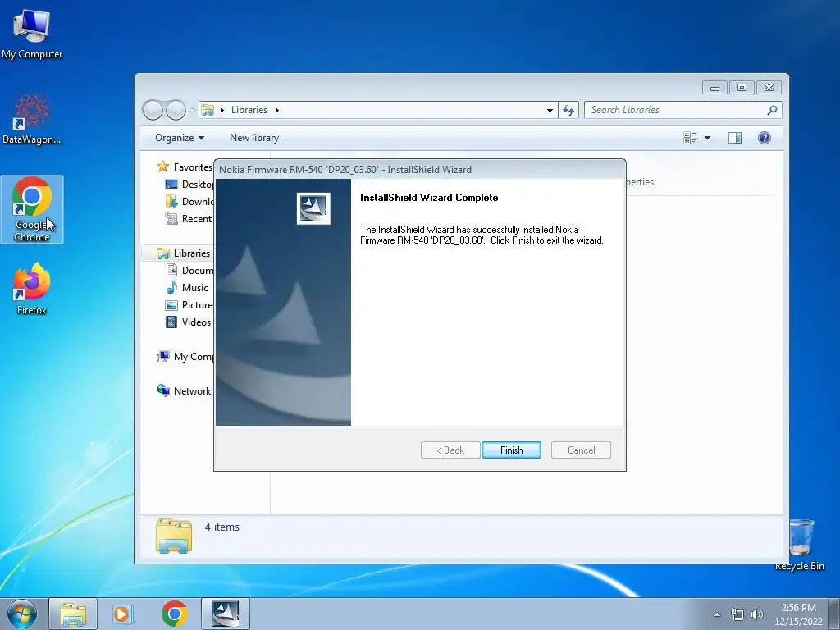This screenshot has width=840, height=630.
Task: Click the network status tray icon
Action: [737, 614]
